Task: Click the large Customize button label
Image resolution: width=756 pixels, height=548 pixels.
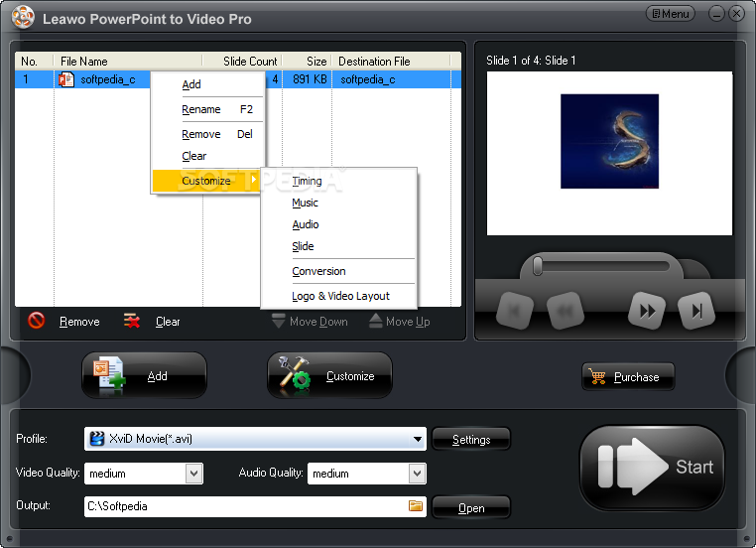Action: coord(350,376)
